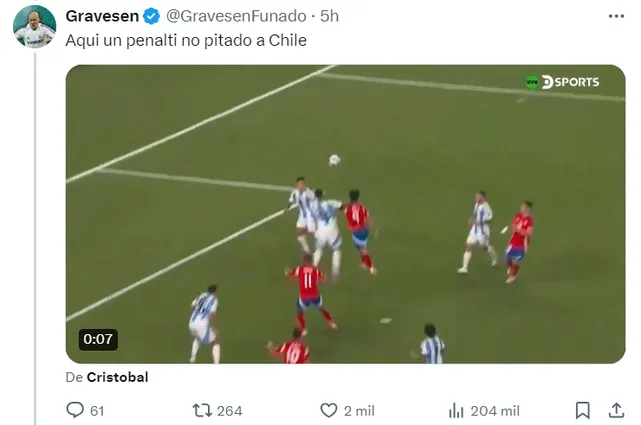Screen dimensions: 641x425
Task: Click the 264 reposts count
Action: click(229, 411)
